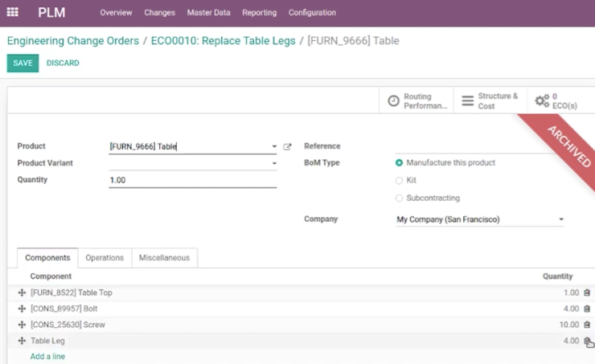The width and height of the screenshot is (595, 364).
Task: Delete the Bolt component row
Action: tap(587, 309)
